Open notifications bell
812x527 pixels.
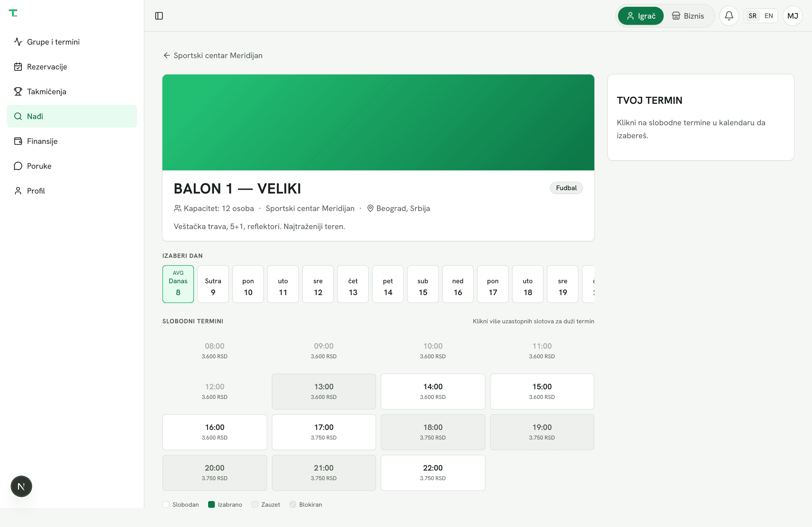729,16
